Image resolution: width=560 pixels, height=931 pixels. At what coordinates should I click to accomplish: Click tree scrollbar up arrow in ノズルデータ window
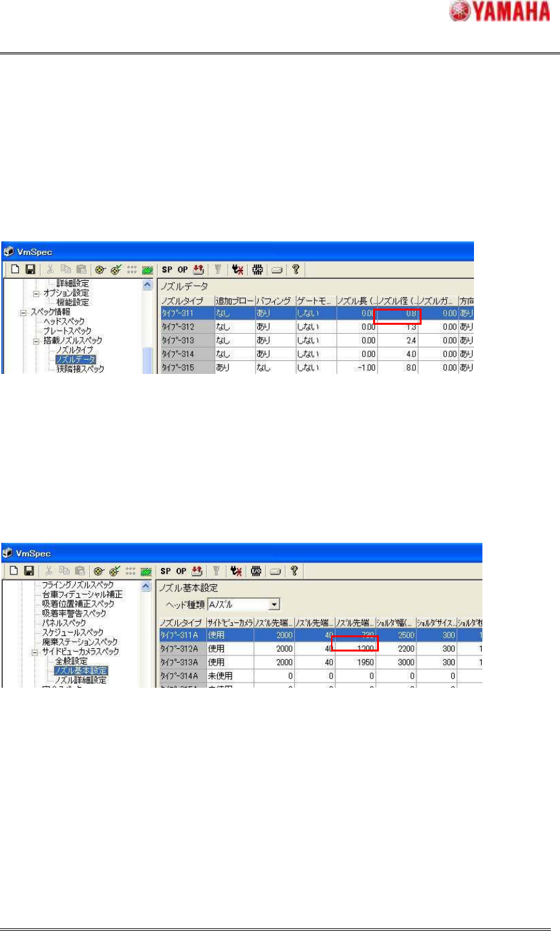point(147,285)
